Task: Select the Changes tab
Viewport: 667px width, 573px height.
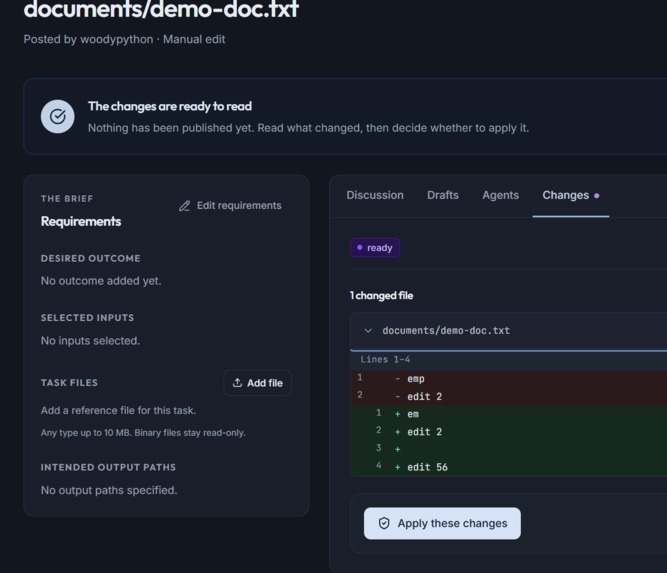Action: [x=570, y=195]
